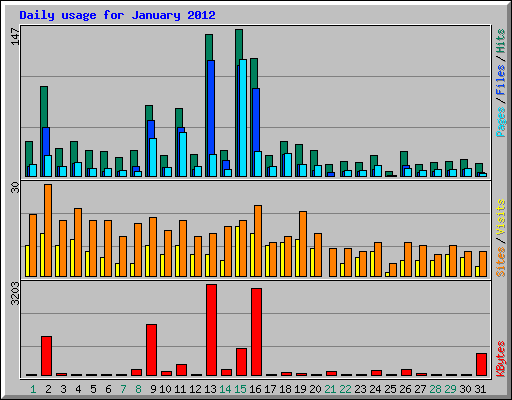Click the 147 hits axis maximum label
This screenshot has height=400, width=512.
(x=15, y=36)
